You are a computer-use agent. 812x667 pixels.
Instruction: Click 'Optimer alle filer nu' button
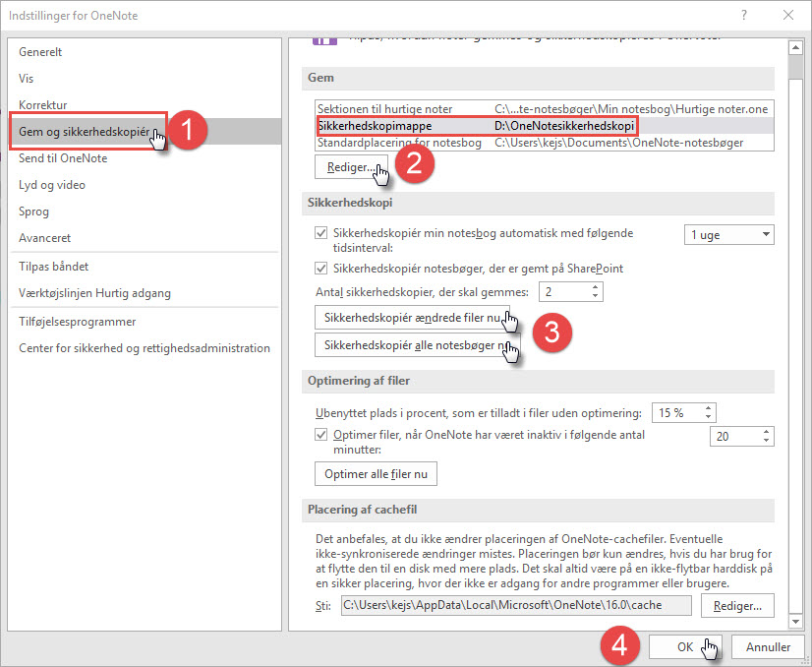click(x=376, y=474)
